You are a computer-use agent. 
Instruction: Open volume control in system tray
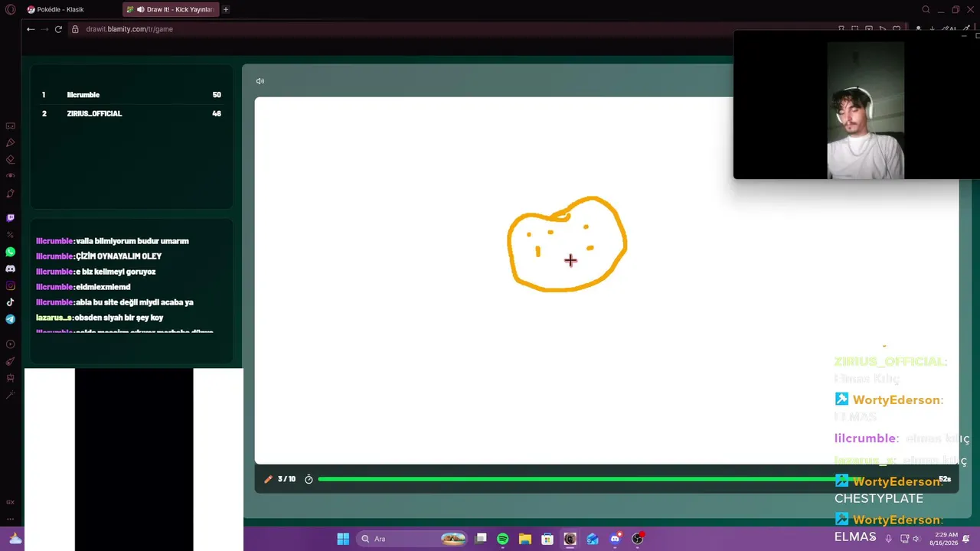point(916,539)
